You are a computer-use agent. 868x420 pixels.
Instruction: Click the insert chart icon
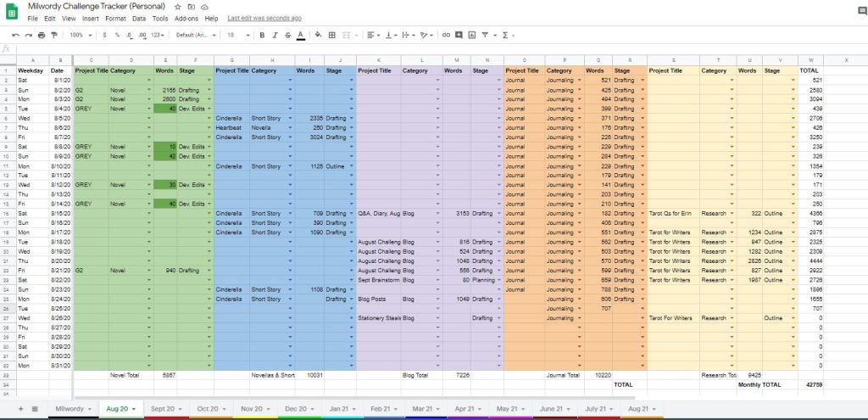click(472, 35)
